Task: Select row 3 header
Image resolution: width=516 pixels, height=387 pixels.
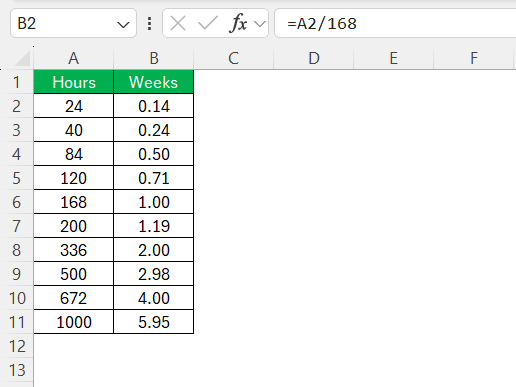Action: (x=17, y=130)
